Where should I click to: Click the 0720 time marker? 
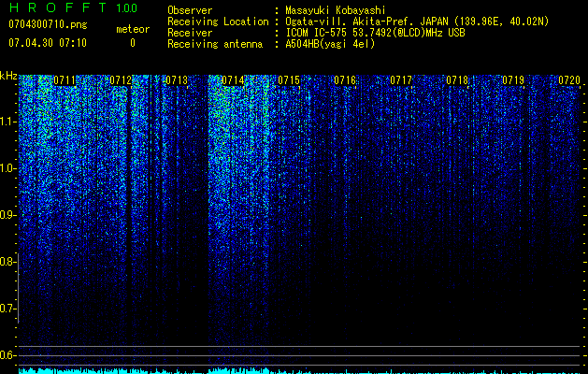(569, 80)
